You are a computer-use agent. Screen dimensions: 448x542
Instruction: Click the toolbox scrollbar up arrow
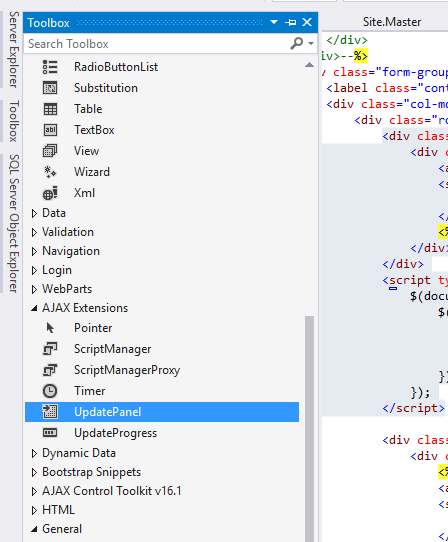click(309, 65)
